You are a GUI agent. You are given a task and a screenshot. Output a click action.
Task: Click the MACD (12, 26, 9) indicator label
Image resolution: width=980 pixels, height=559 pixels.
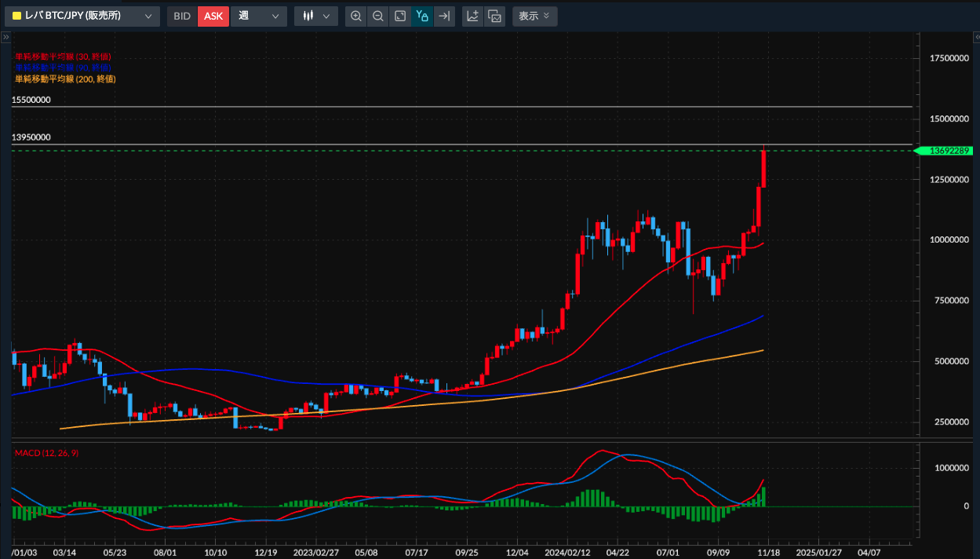click(46, 453)
